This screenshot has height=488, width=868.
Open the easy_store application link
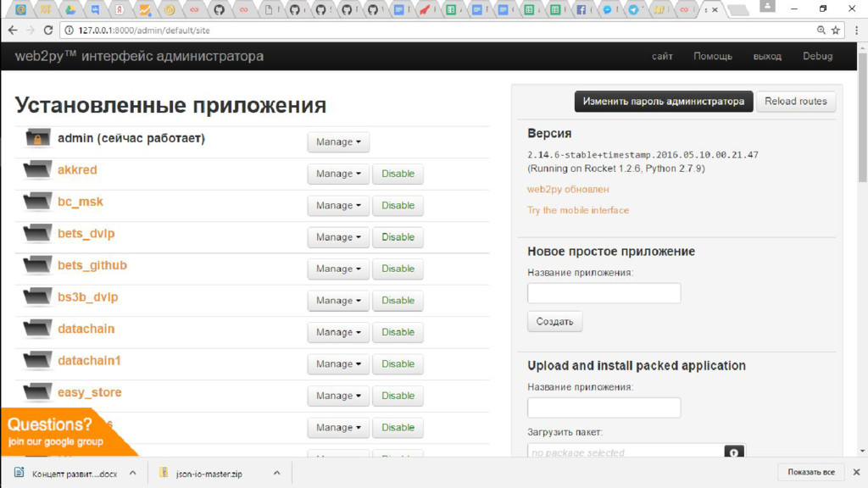[90, 392]
